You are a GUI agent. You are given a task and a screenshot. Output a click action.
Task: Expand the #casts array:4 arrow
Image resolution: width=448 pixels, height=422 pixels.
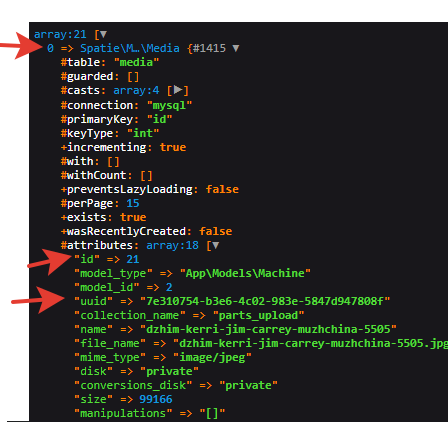[x=178, y=90]
